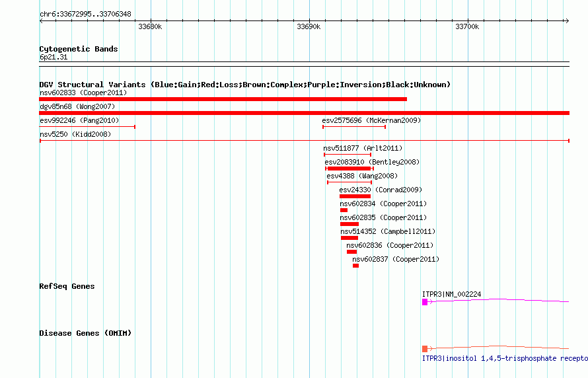Open nsv511877 (Arlt2011) variant label

click(x=363, y=148)
